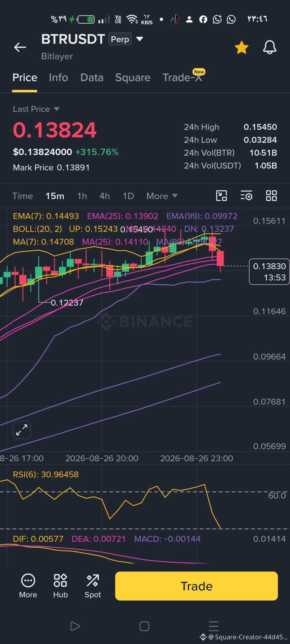Click the 24h Low value 0.03284
This screenshot has height=644, width=290.
coord(260,140)
